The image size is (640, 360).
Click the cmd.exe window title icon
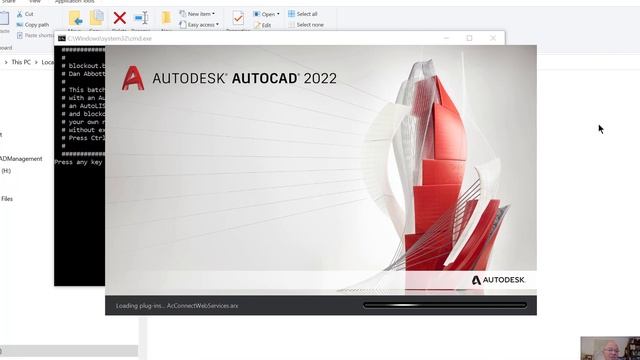tap(62, 38)
